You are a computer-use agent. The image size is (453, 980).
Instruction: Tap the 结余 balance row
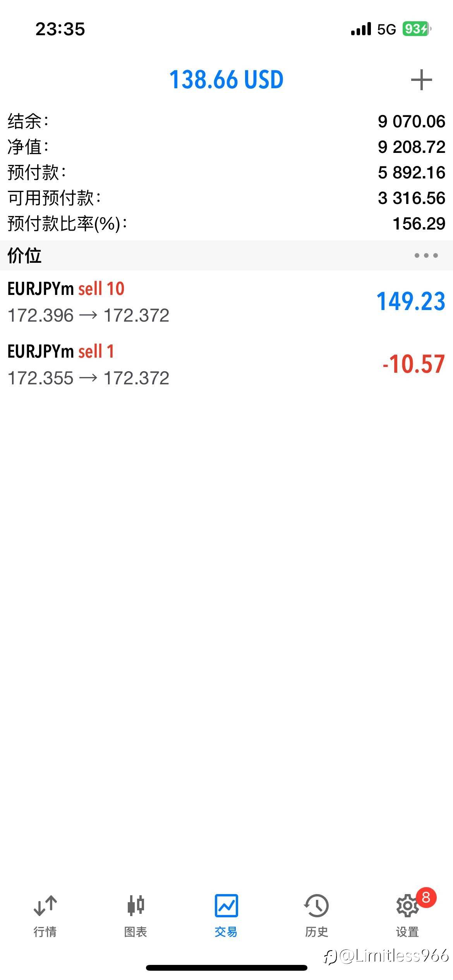point(226,122)
